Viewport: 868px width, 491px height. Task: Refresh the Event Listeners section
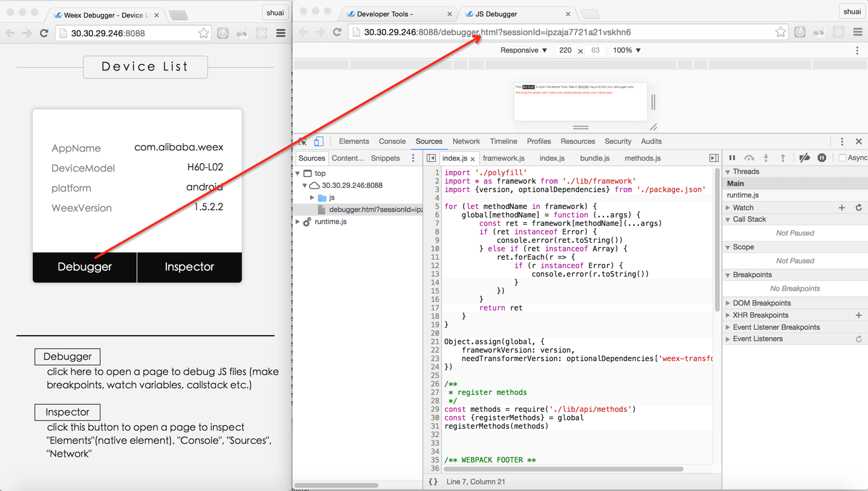coord(859,339)
